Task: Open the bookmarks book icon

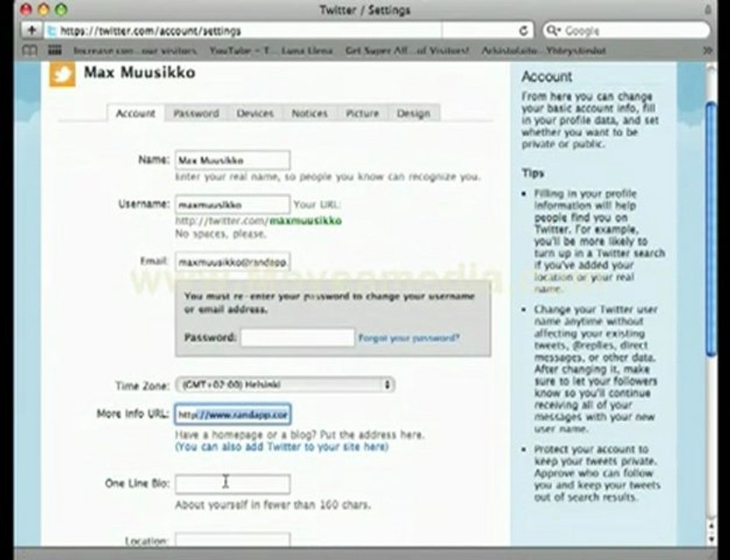Action: tap(30, 51)
